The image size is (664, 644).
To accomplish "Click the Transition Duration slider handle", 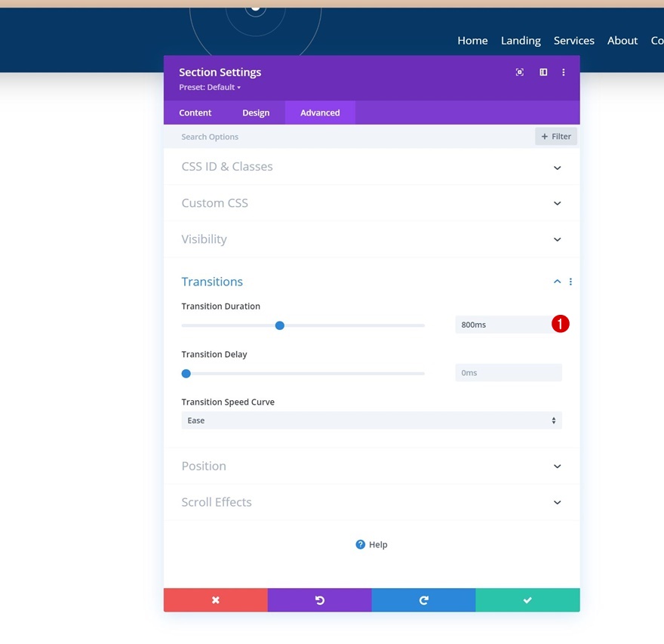I will point(279,325).
